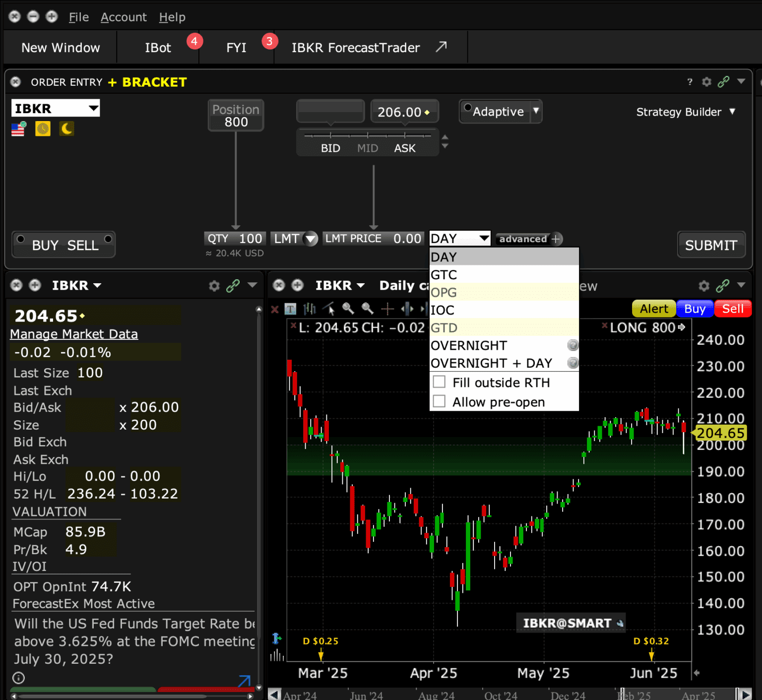Open the IBKR symbol dropdown in Order Entry

pyautogui.click(x=93, y=108)
